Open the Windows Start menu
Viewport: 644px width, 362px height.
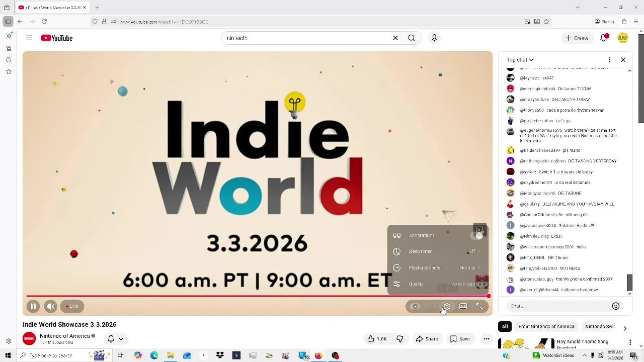[8, 355]
